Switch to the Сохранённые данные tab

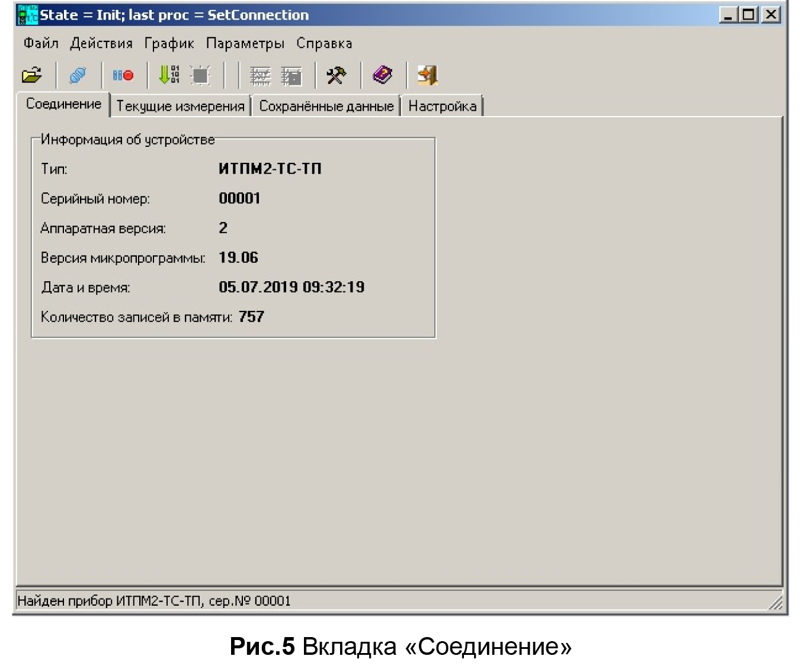tap(326, 106)
